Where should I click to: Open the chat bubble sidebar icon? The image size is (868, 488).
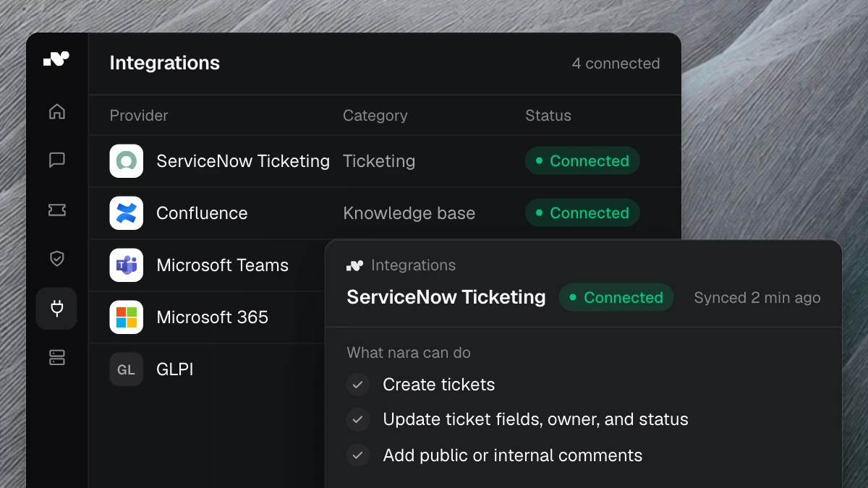pos(57,160)
